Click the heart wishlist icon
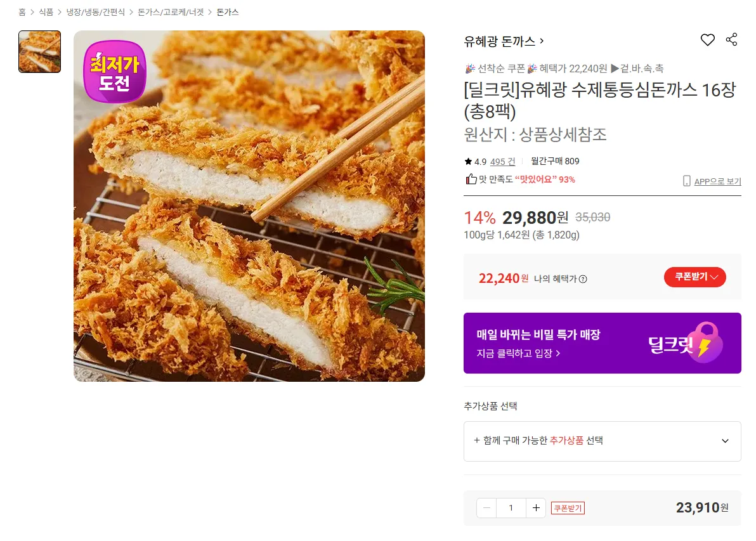The image size is (756, 541). (707, 40)
